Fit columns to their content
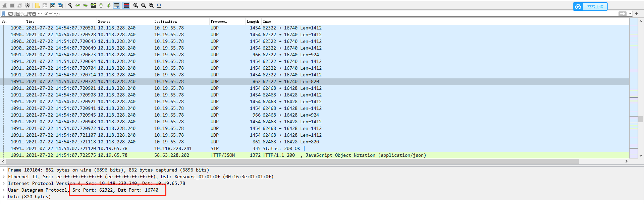 [x=159, y=5]
